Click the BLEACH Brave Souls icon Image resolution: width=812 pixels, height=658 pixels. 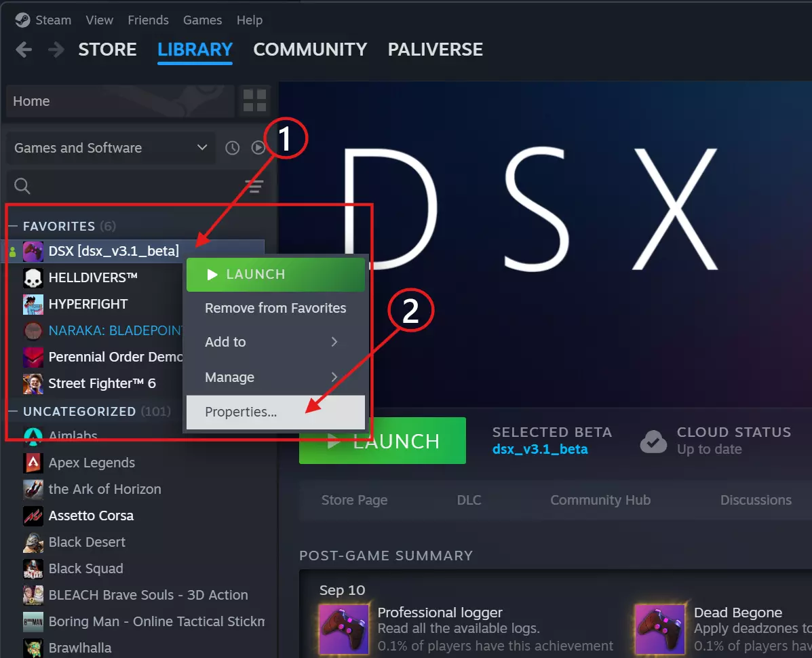pos(33,596)
